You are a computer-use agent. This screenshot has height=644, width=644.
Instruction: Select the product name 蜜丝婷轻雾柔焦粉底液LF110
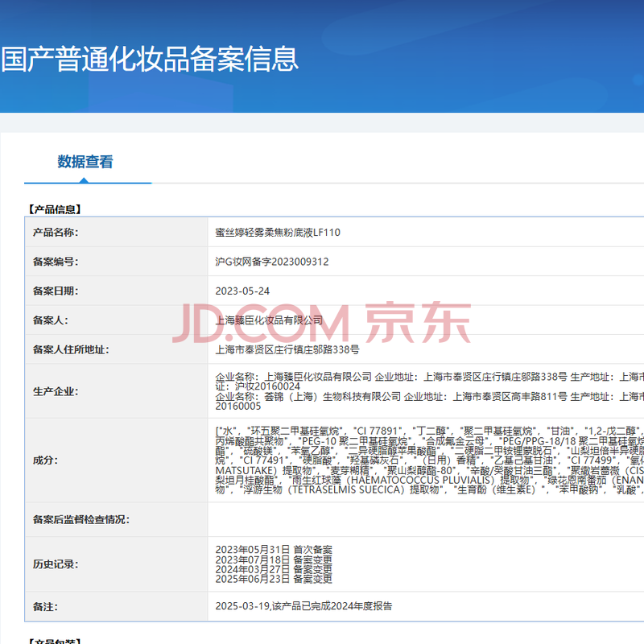(x=278, y=233)
